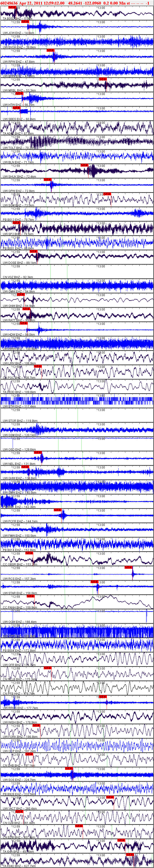154x868 pixels.
Task: Select the UW GPW EHZ 72.9km label
Action: (x=18, y=191)
